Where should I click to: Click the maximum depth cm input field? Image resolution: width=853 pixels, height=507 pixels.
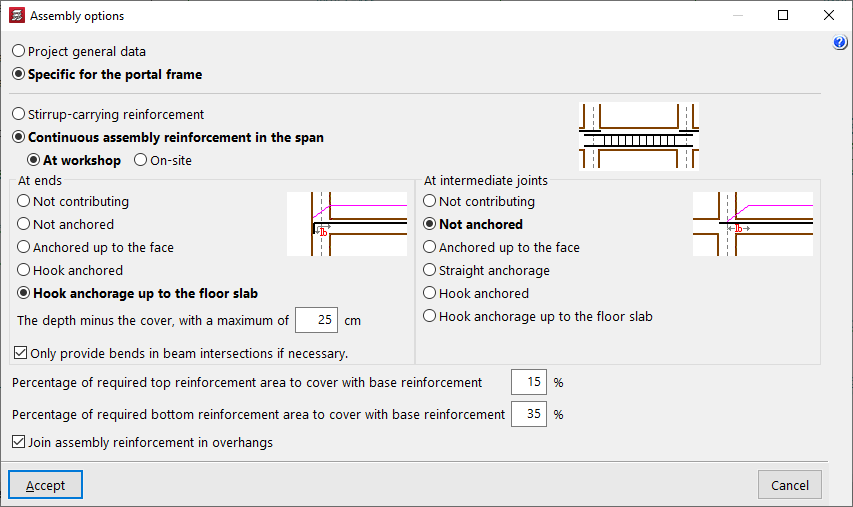point(315,321)
